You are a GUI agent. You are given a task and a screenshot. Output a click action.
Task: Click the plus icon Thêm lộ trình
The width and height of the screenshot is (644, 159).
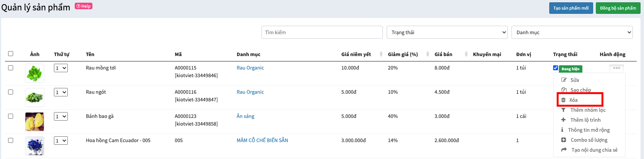pyautogui.click(x=563, y=120)
